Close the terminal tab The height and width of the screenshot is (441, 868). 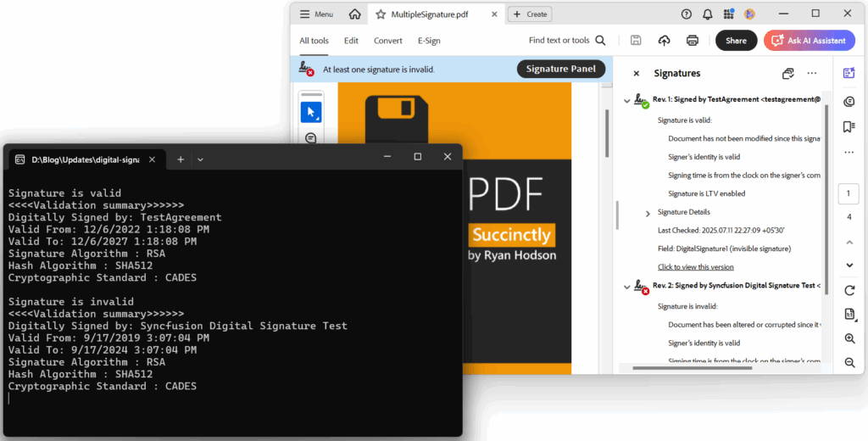tap(153, 159)
